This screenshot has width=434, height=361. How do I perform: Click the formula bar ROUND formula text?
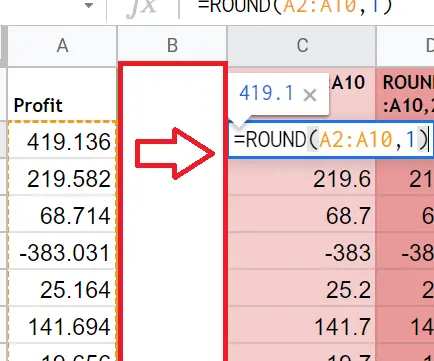[x=295, y=6]
